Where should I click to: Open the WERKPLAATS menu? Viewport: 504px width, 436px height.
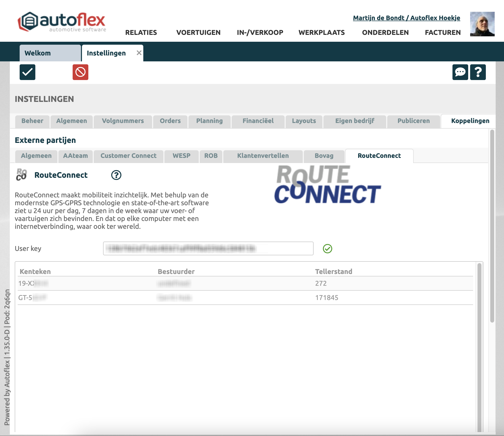click(321, 32)
